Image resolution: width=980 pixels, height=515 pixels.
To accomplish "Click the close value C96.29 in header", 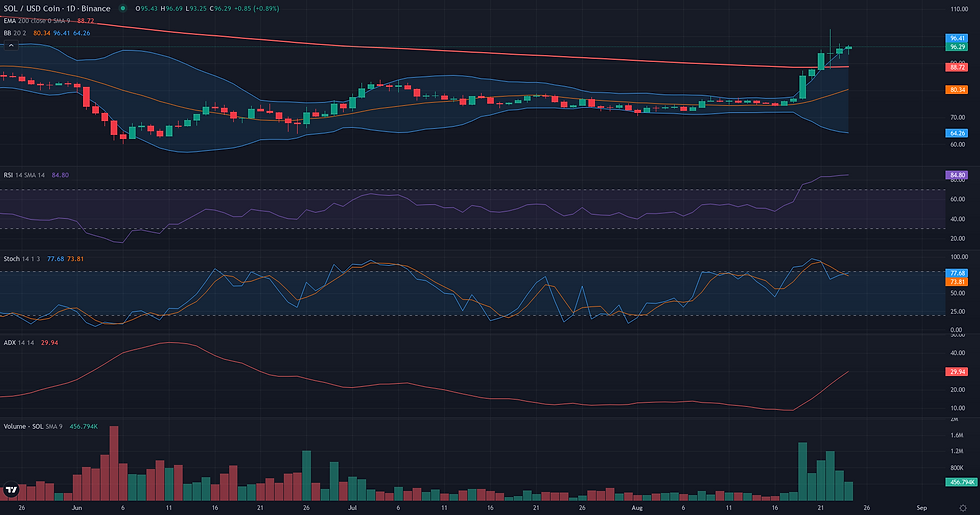I will [x=221, y=9].
